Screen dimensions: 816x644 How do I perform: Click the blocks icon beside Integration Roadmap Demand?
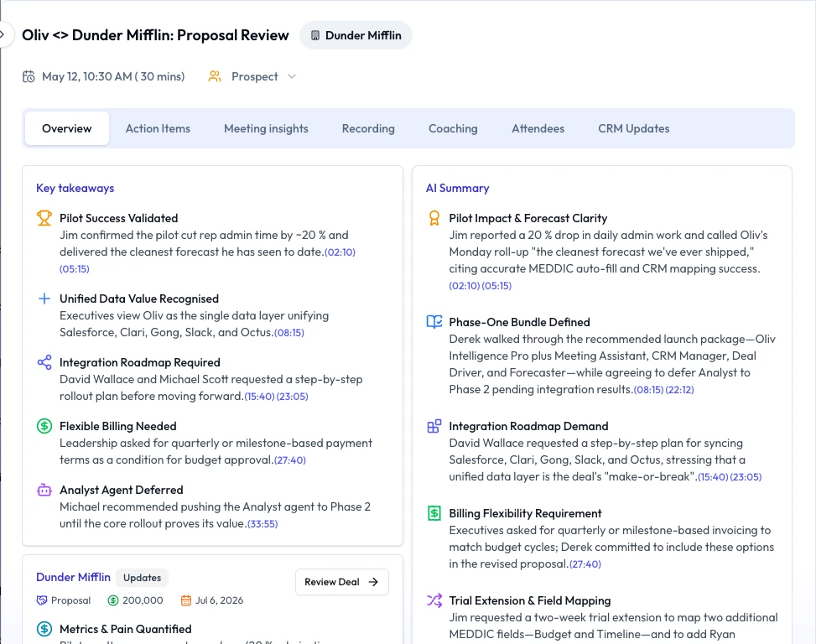coord(434,426)
